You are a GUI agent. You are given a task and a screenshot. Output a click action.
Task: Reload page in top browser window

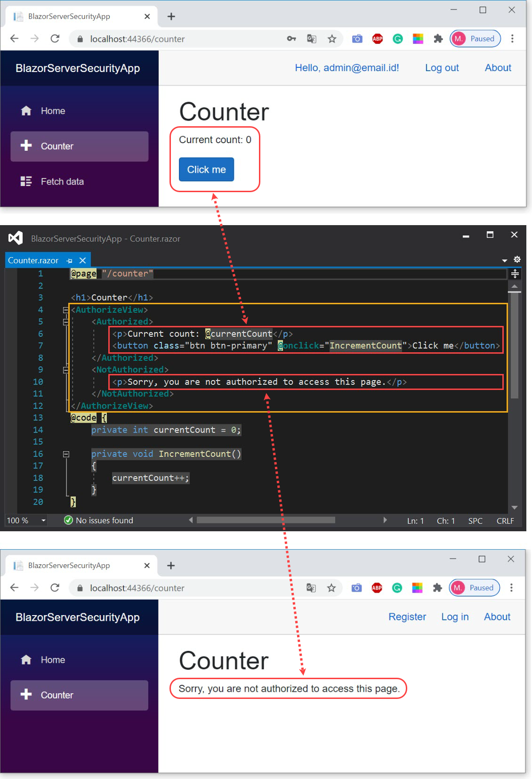click(x=55, y=39)
